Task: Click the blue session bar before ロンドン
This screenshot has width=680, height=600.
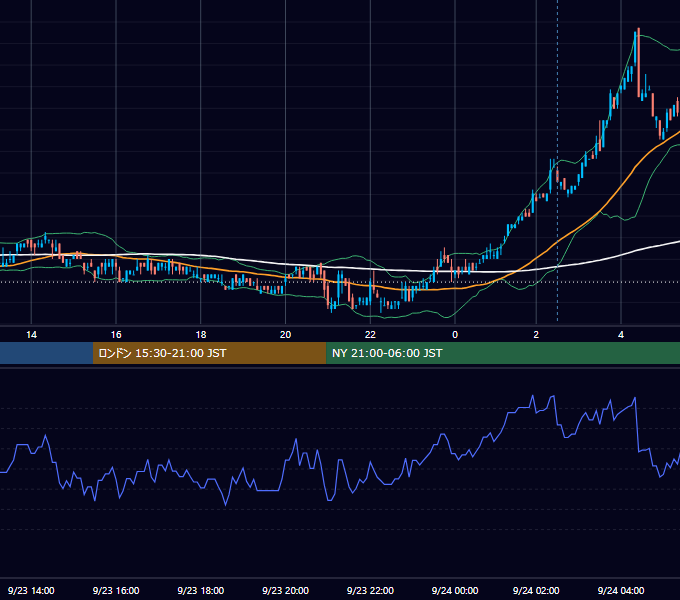Action: (46, 353)
